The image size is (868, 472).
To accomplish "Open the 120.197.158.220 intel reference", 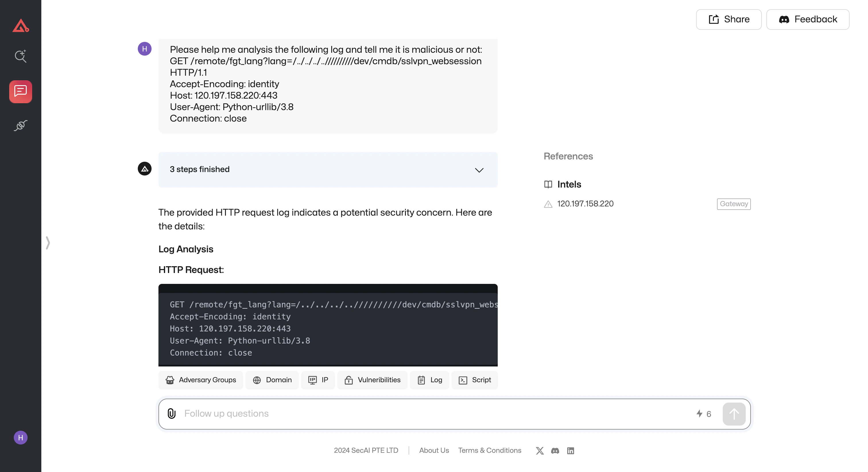I will coord(585,204).
